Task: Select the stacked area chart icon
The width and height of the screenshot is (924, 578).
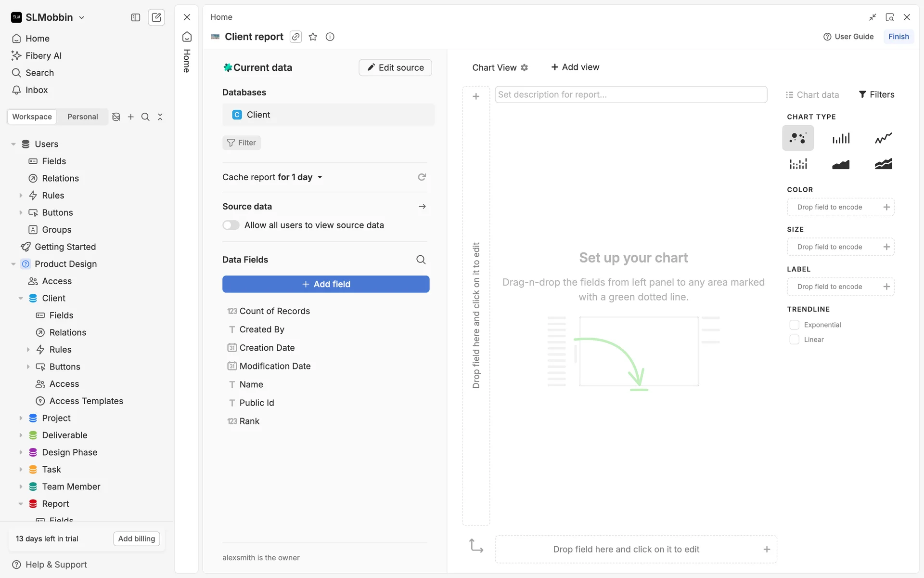Action: point(883,164)
